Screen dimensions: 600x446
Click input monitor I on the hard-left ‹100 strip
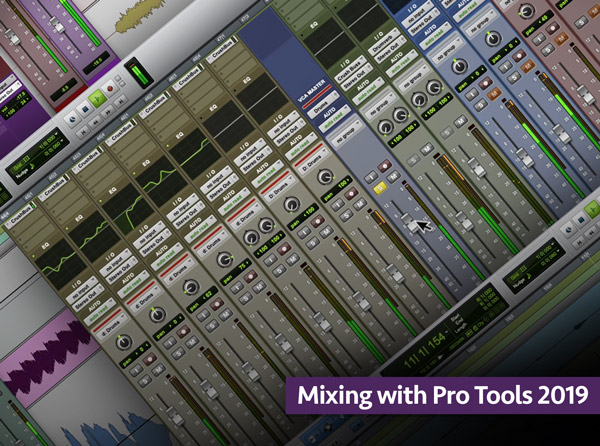[304, 233]
